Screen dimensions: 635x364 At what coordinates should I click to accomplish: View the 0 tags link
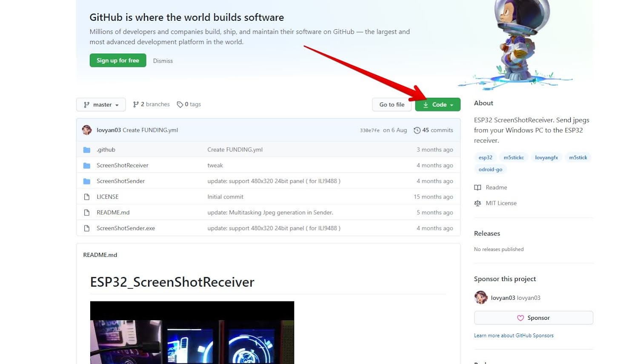pyautogui.click(x=189, y=104)
